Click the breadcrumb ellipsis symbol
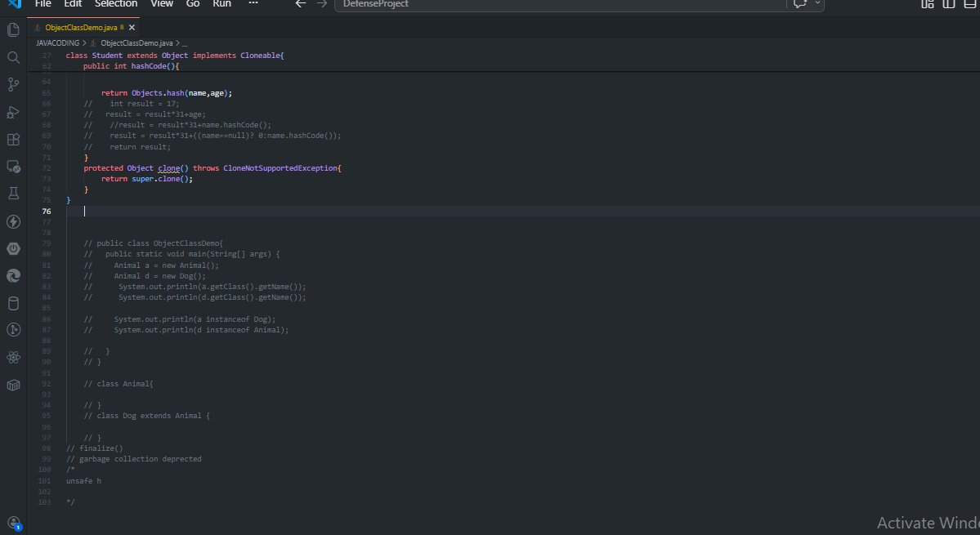This screenshot has height=535, width=980. 185,43
